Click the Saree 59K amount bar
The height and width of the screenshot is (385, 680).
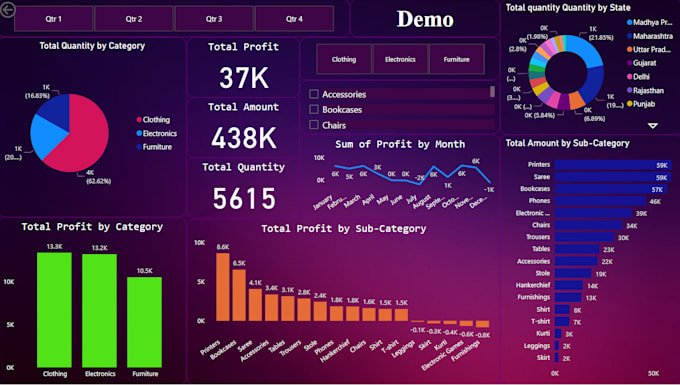click(x=613, y=177)
